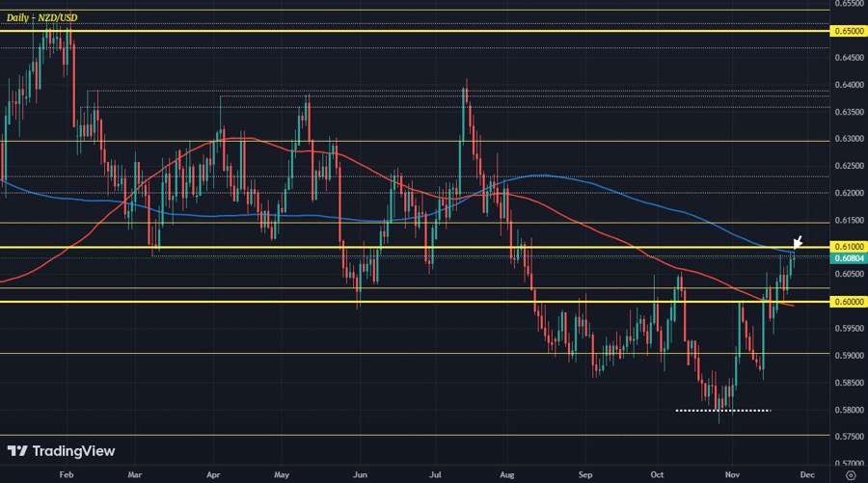Image resolution: width=868 pixels, height=483 pixels.
Task: Click the 0.59500 price axis value
Action: [849, 328]
